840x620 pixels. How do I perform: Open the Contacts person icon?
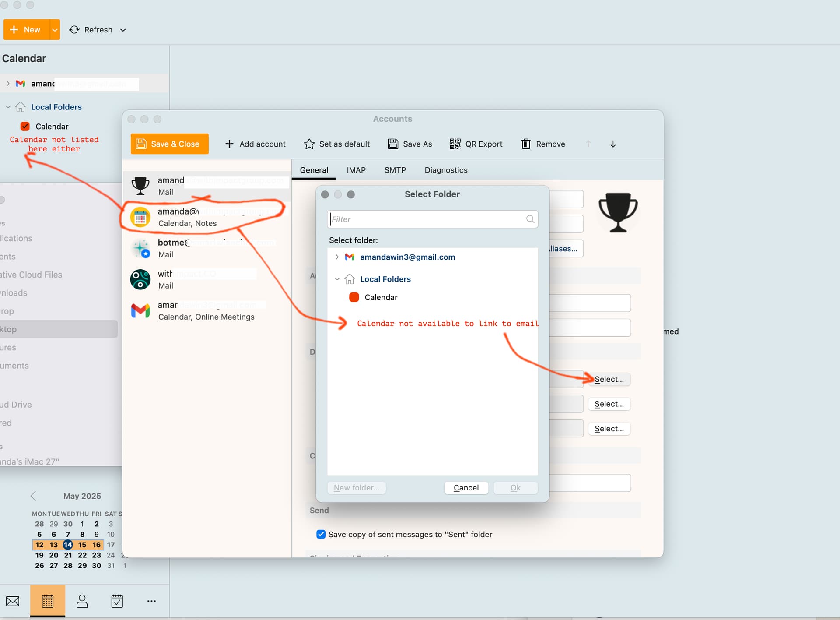coord(82,601)
